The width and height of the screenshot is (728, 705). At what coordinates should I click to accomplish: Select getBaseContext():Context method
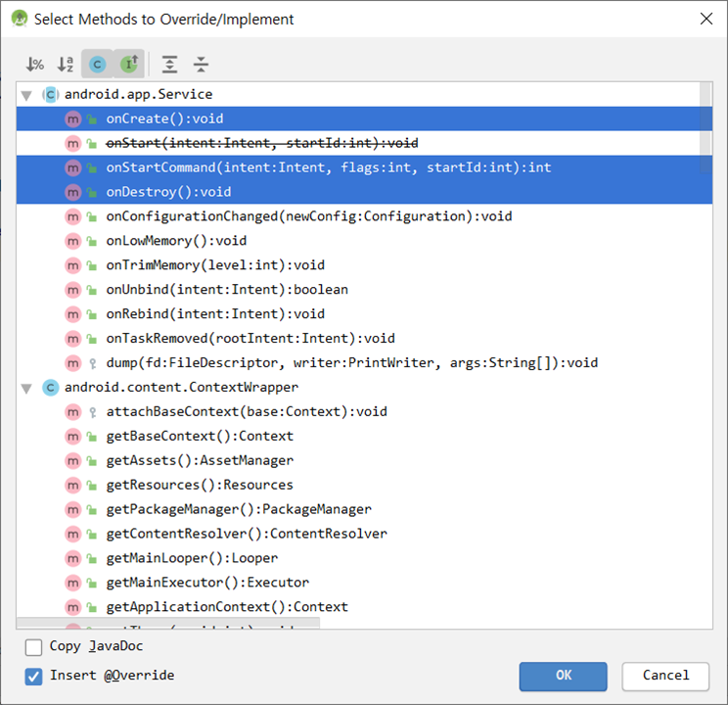(x=364, y=436)
